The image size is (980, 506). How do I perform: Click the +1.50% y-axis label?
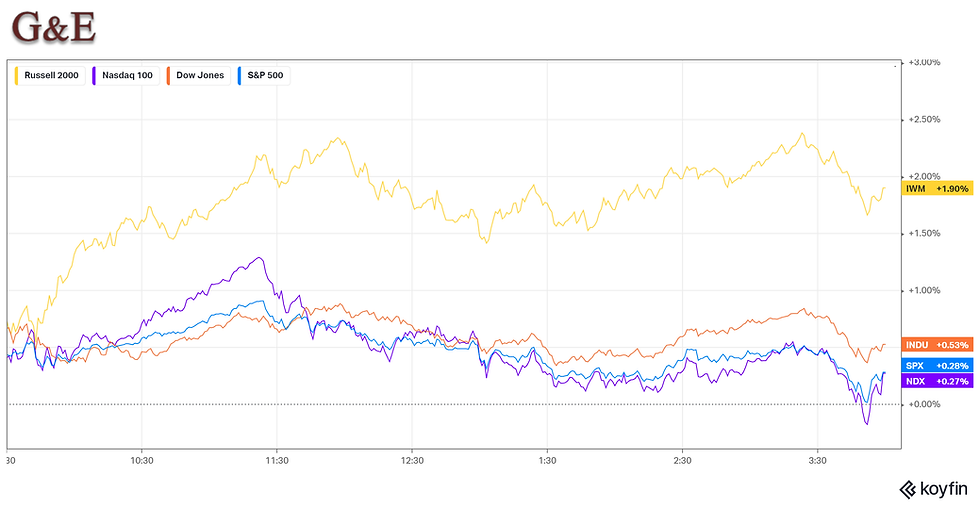tap(924, 233)
